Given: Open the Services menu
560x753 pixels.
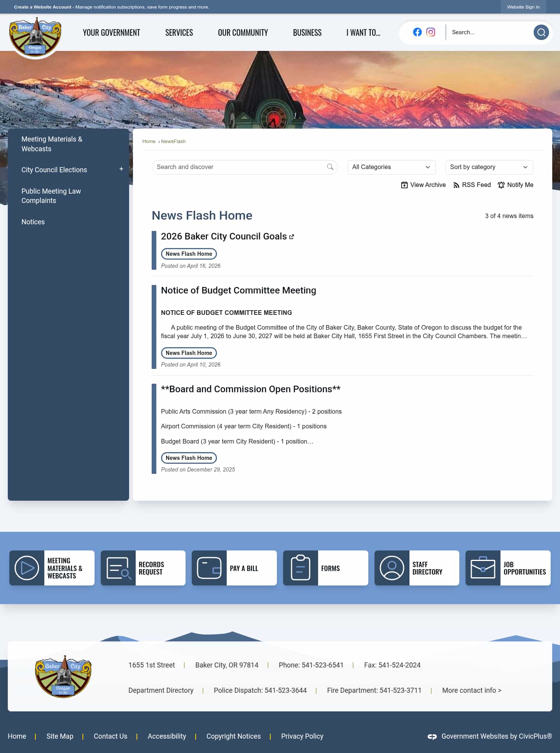Looking at the screenshot, I should point(179,33).
